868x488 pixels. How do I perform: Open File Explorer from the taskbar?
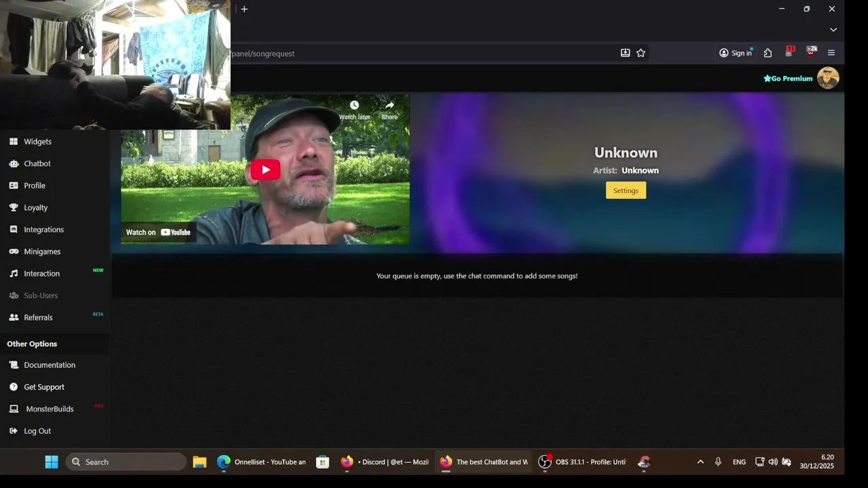[199, 462]
